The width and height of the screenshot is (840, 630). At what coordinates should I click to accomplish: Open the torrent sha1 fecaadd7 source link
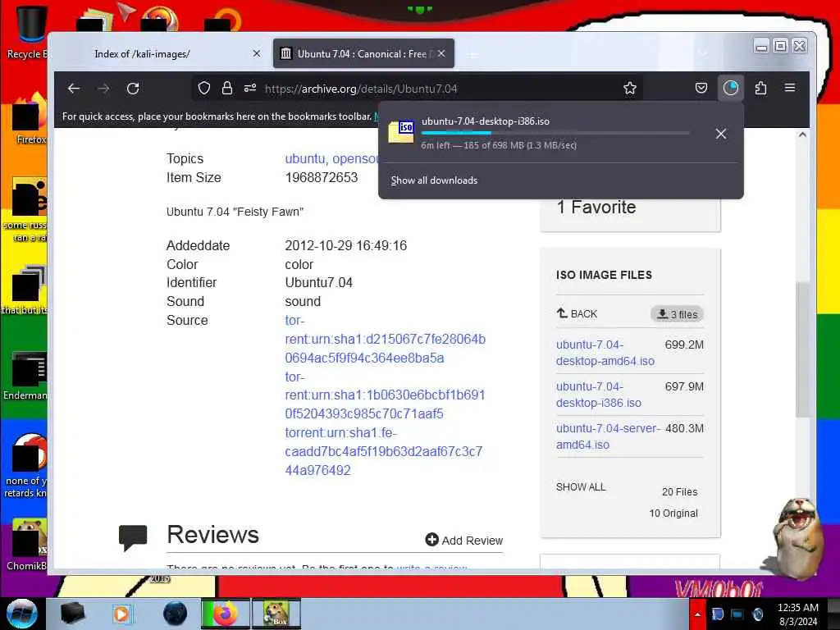click(384, 452)
